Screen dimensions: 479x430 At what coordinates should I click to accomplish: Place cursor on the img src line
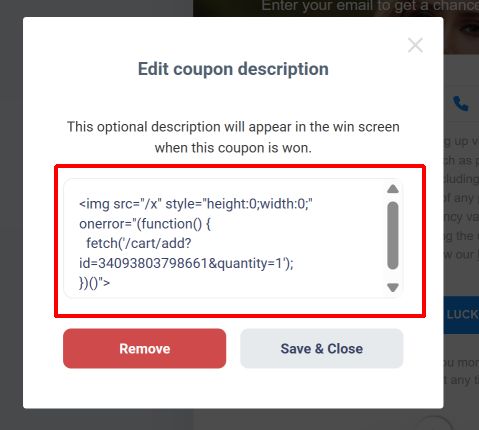pyautogui.click(x=196, y=204)
